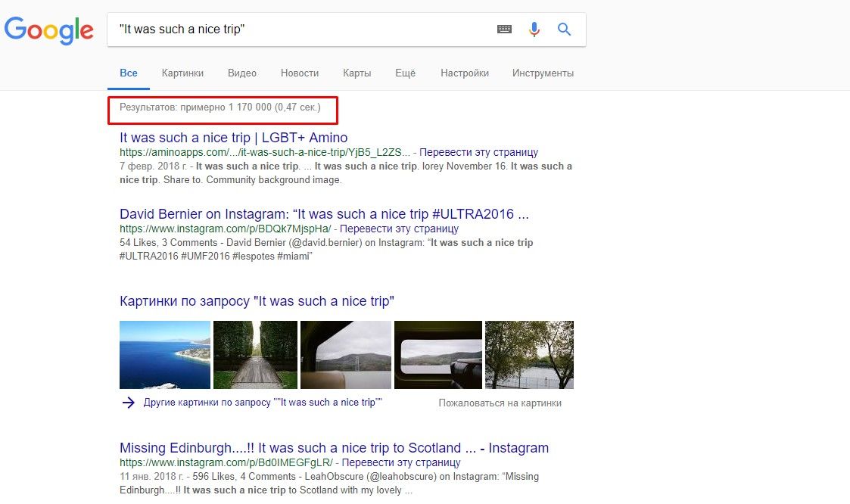850x504 pixels.
Task: Click Пожаловаться на картинки
Action: coord(500,403)
